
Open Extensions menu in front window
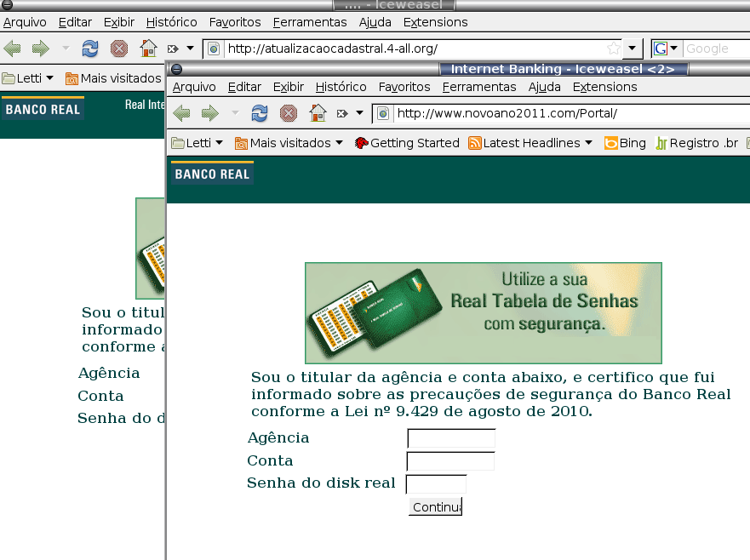(604, 87)
